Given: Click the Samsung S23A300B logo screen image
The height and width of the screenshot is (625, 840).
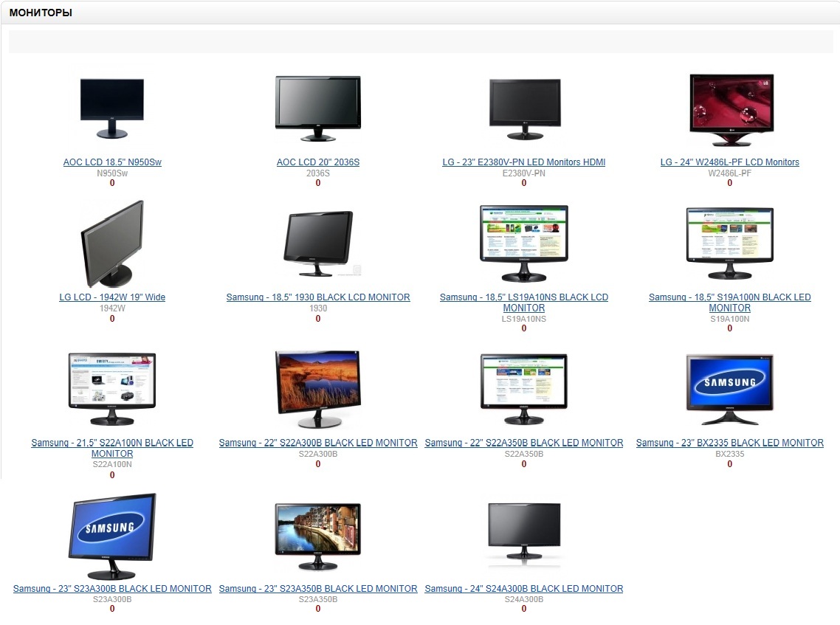Looking at the screenshot, I should pyautogui.click(x=112, y=536).
